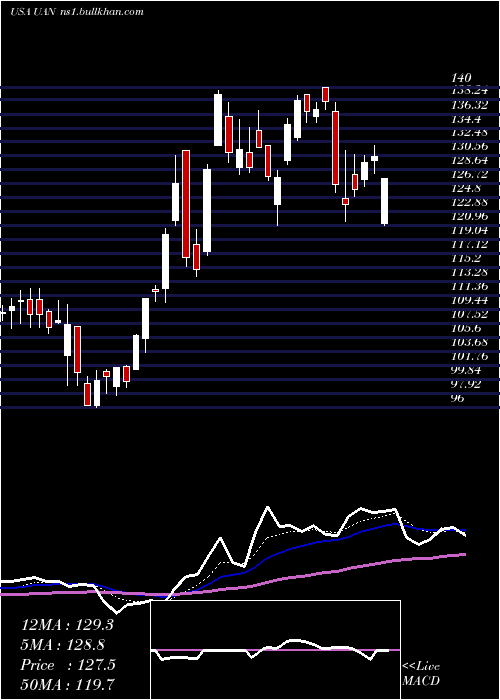Click the 122.88 price axis label
The image size is (500, 700).
[469, 202]
